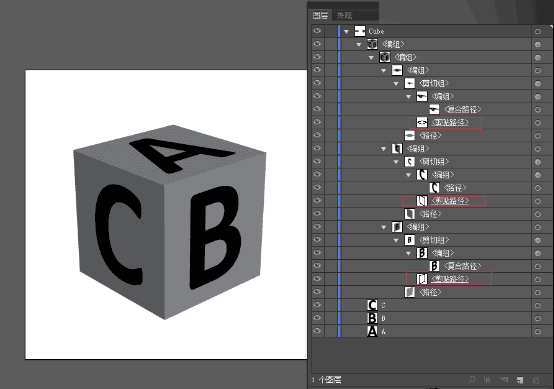Click the target circle of the Cube layer

pos(538,31)
